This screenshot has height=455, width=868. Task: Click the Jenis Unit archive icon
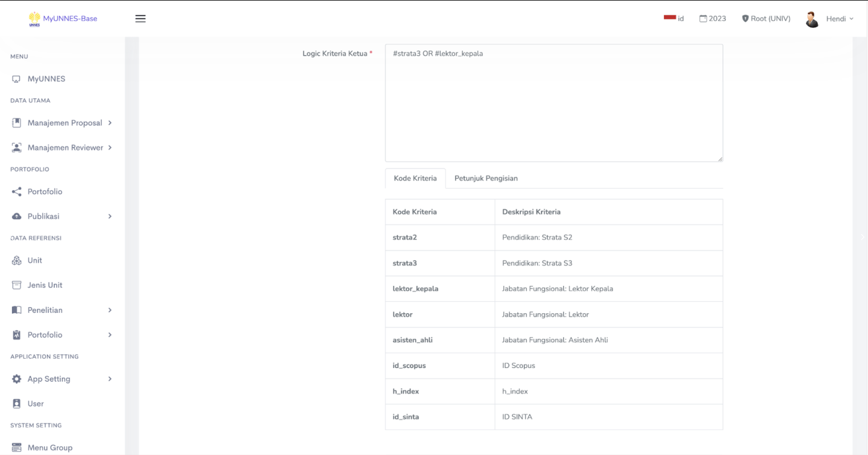pyautogui.click(x=16, y=285)
